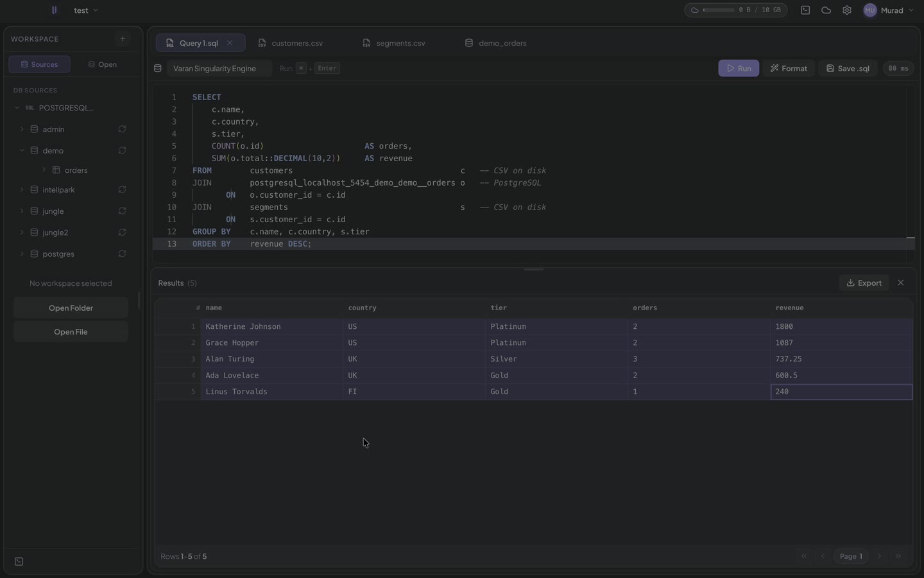
Task: Expand the postgres database
Action: coord(22,254)
